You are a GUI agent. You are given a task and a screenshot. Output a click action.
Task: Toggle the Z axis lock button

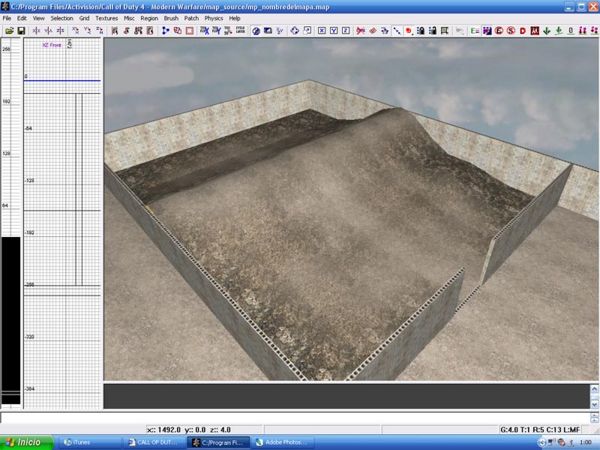[x=346, y=31]
